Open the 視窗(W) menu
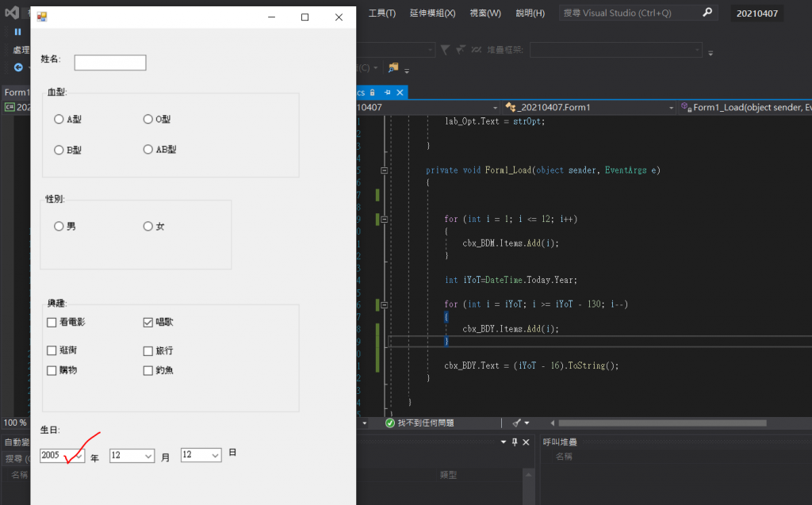 pos(485,13)
